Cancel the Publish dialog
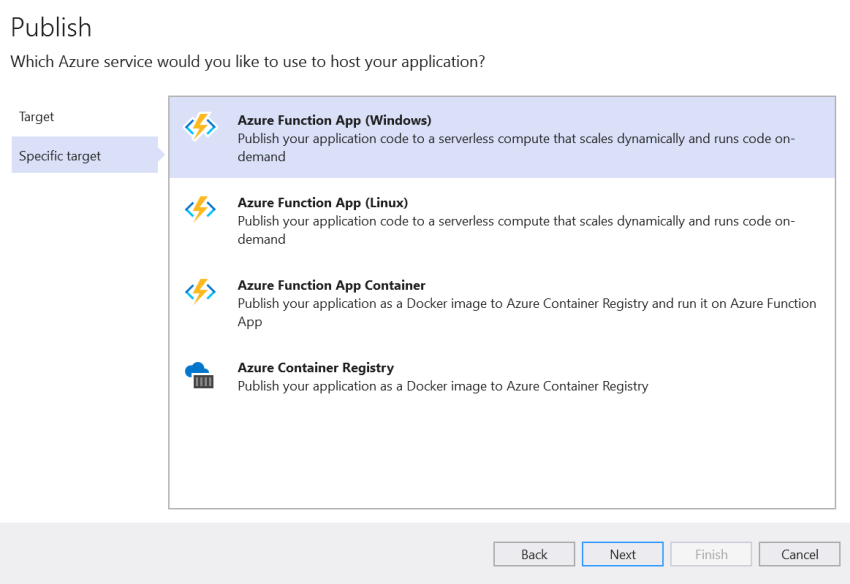Screen dimensions: 850x584 (x=799, y=554)
